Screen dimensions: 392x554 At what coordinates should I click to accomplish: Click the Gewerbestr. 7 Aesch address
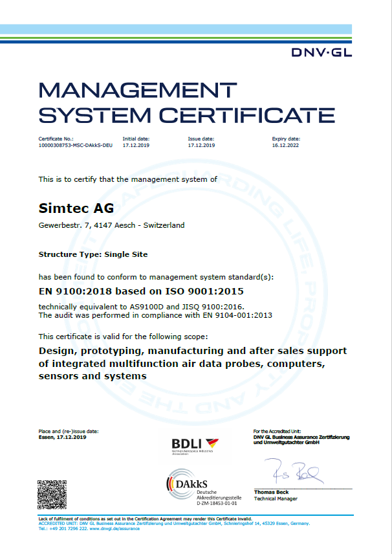click(x=112, y=225)
